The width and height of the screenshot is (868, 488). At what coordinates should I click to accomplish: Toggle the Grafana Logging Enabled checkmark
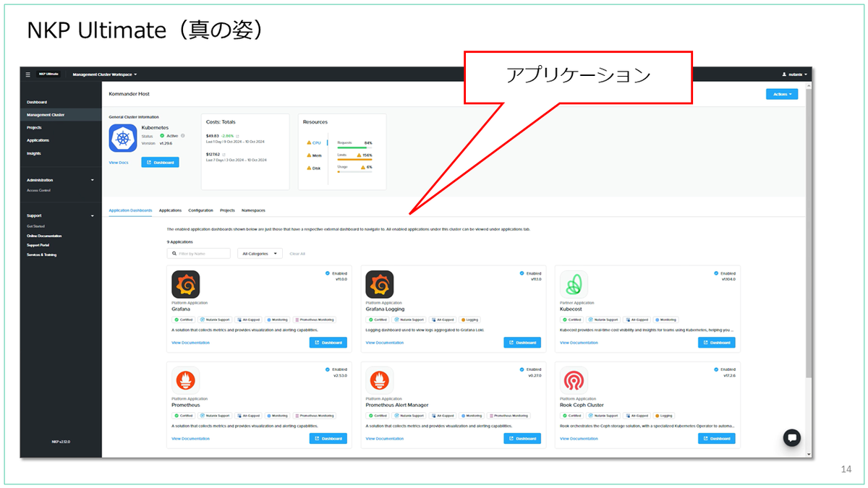tap(522, 273)
